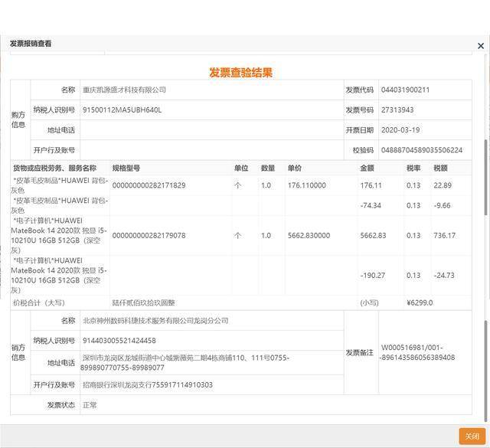Click the 单价 column header
This screenshot has height=448, width=490.
coord(295,168)
